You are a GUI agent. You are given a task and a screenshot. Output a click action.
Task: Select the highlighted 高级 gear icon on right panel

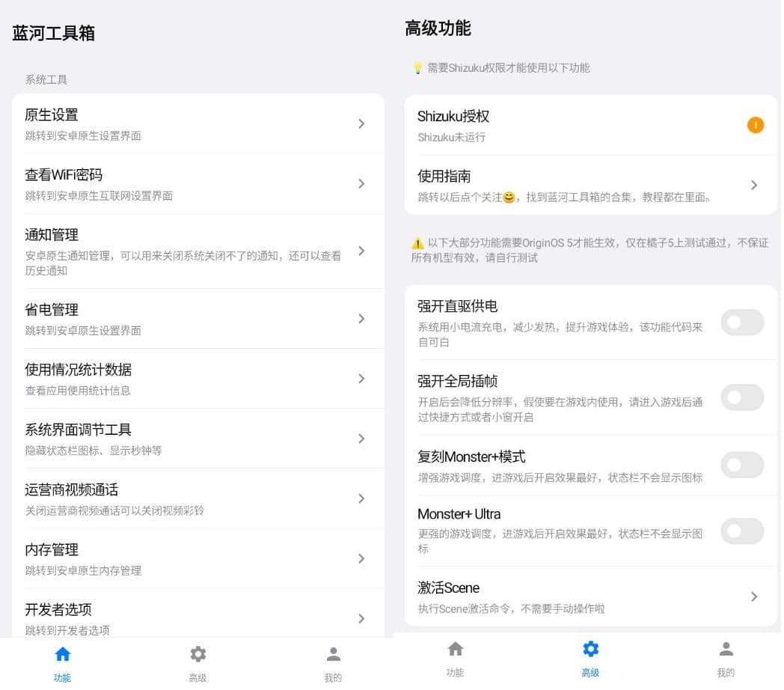coord(590,649)
